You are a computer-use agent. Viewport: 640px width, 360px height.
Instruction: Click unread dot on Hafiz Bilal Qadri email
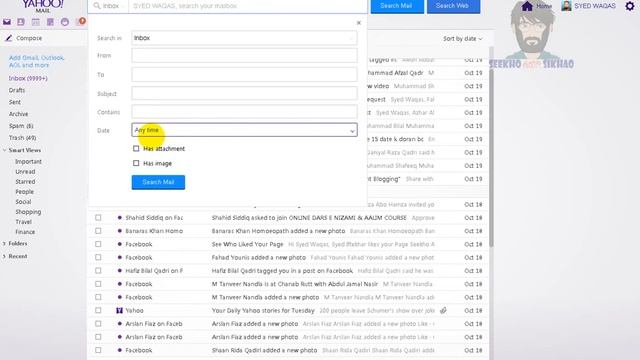point(120,271)
